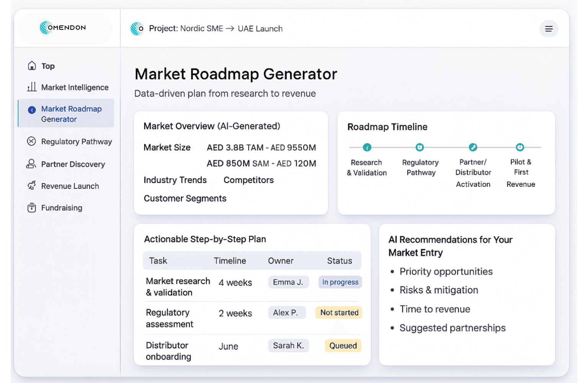This screenshot has width=588, height=383.
Task: Select the Priority opportunities recommendation
Action: (x=446, y=272)
